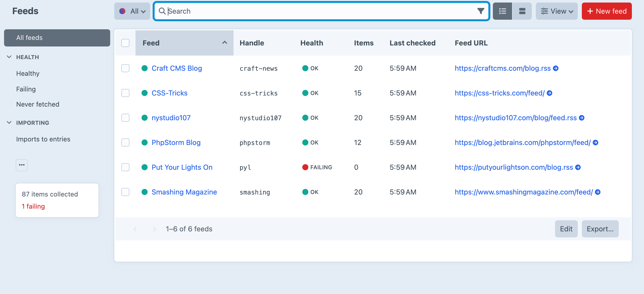The image size is (644, 294).
Task: Open the View options dropdown
Action: click(x=557, y=11)
